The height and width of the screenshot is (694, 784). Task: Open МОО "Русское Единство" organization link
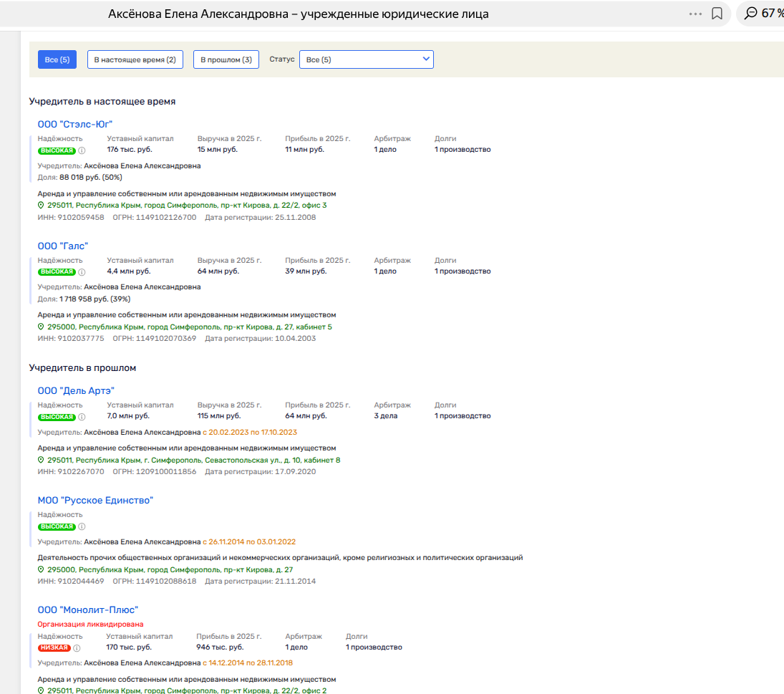pyautogui.click(x=95, y=500)
